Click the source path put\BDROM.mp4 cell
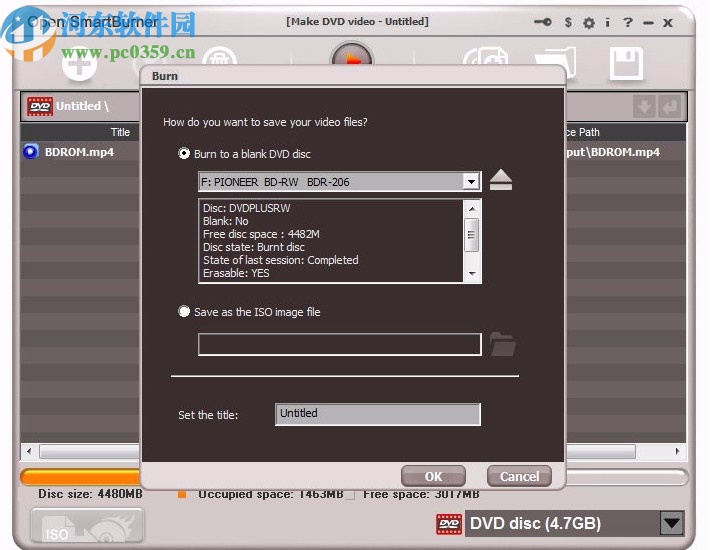 pyautogui.click(x=613, y=152)
